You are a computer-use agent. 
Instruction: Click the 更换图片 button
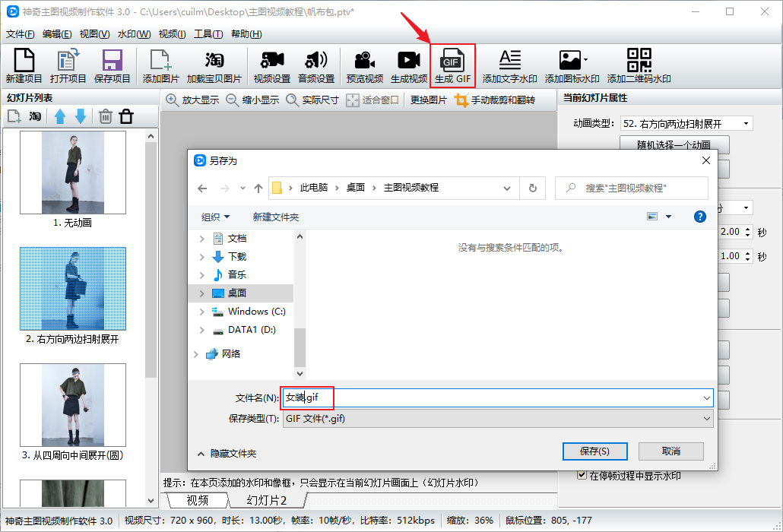pos(428,100)
